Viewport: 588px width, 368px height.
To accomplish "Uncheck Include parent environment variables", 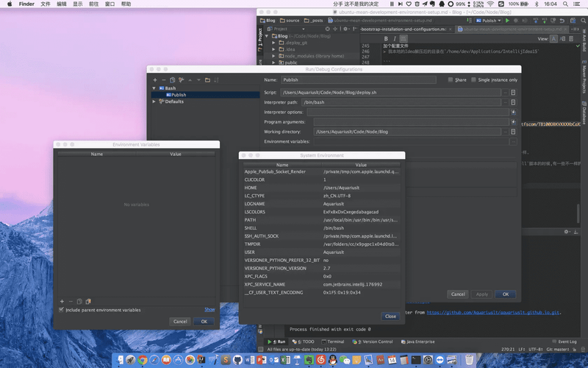I will pyautogui.click(x=61, y=310).
